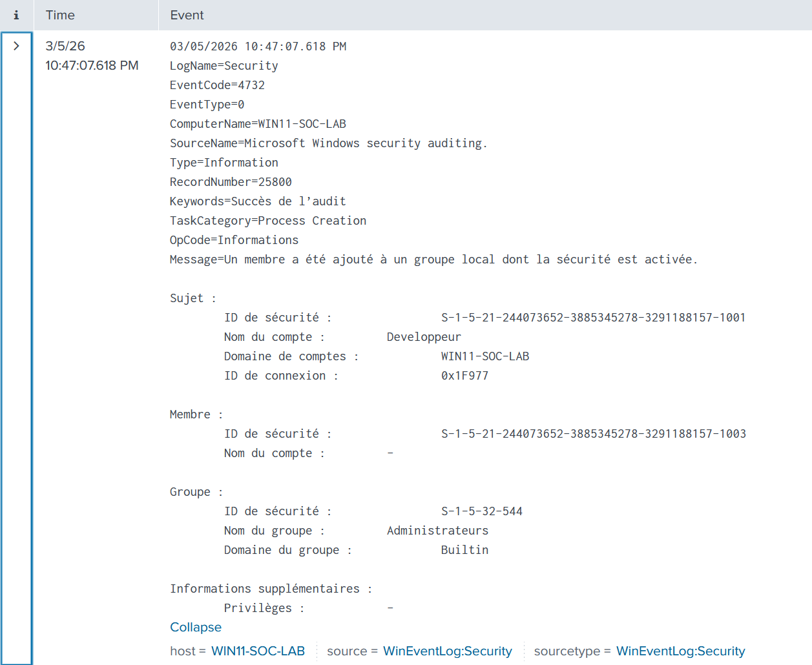Click the group SID S-1-5-32-544
This screenshot has height=665, width=812.
click(x=482, y=511)
